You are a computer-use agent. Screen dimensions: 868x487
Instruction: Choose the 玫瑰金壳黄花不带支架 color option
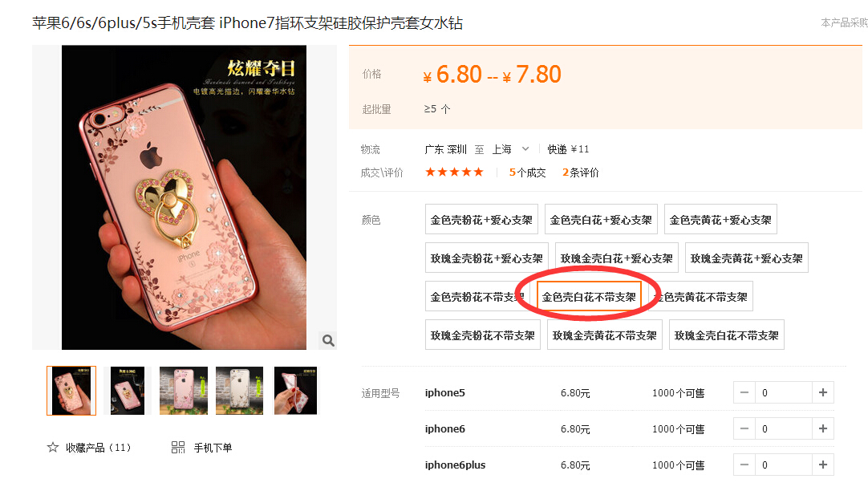[x=605, y=335]
